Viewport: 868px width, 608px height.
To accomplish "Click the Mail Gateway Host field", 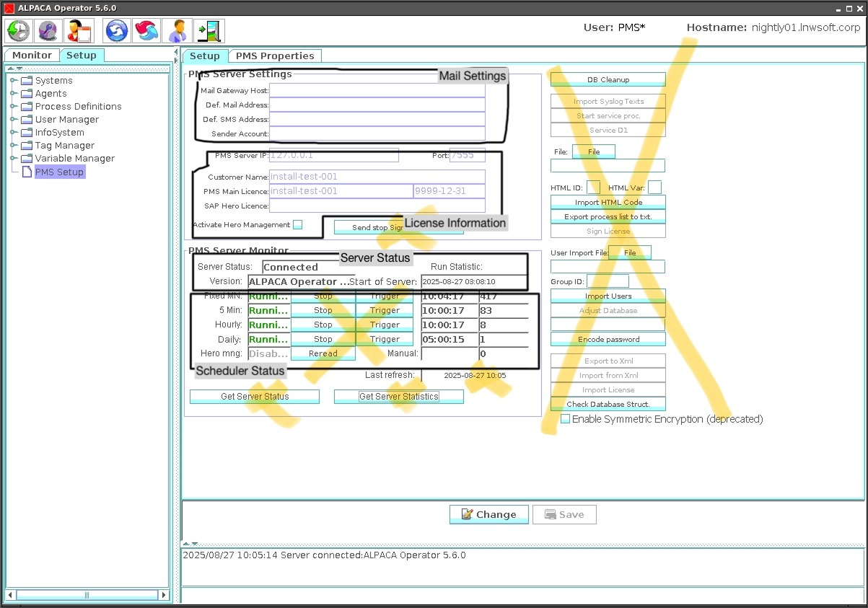I will 377,90.
